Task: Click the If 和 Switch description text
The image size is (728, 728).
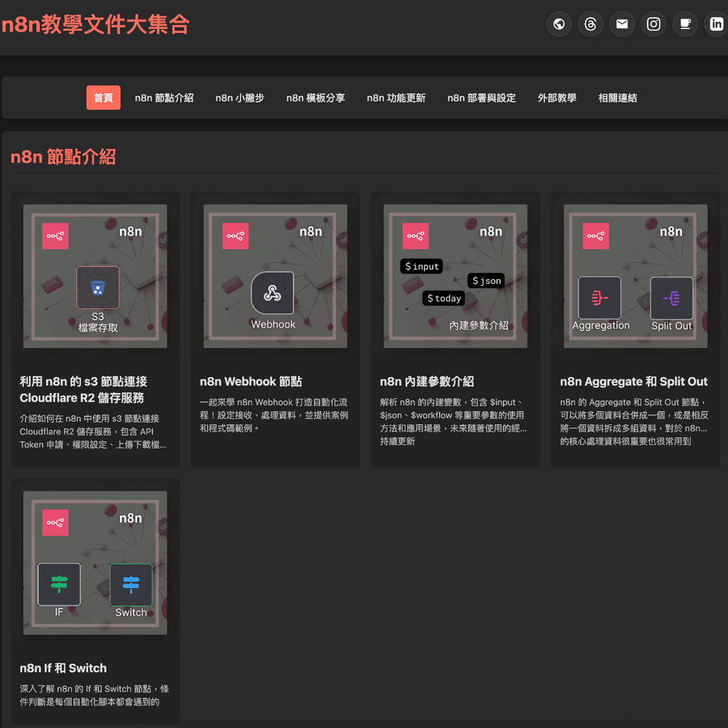Action: [94, 695]
